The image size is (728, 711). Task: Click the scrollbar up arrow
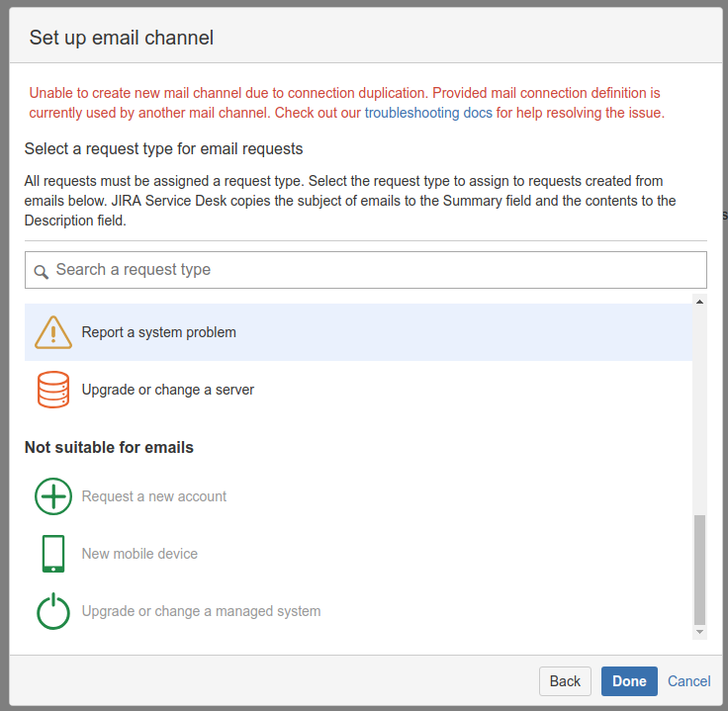[700, 301]
